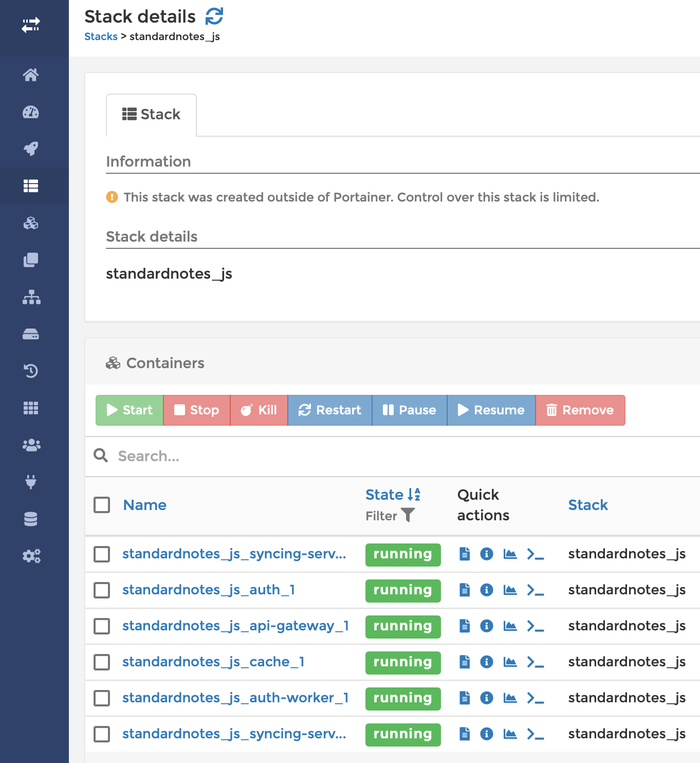Open the Networks sitemap sidebar icon
700x763 pixels.
[31, 297]
